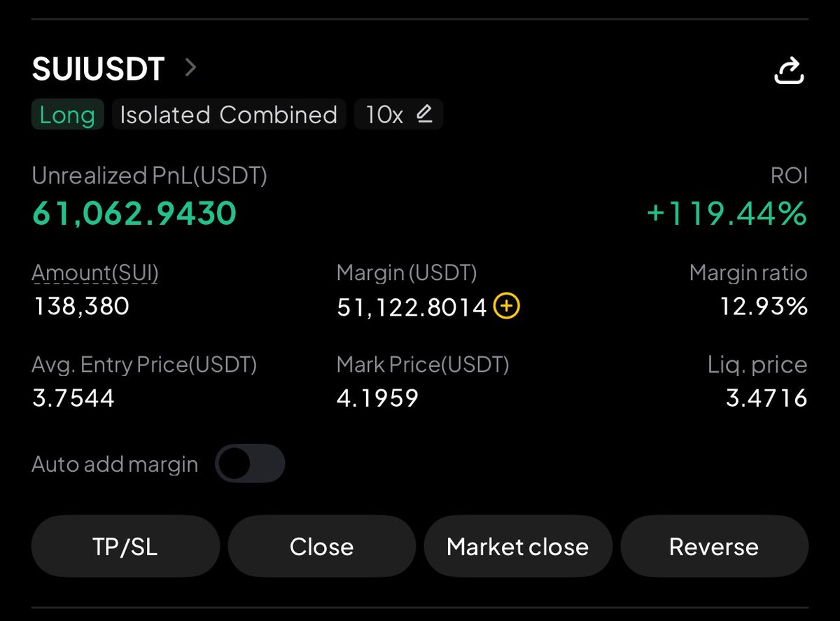Open SUIUSDT pair details chevron
840x621 pixels.
pyautogui.click(x=190, y=68)
